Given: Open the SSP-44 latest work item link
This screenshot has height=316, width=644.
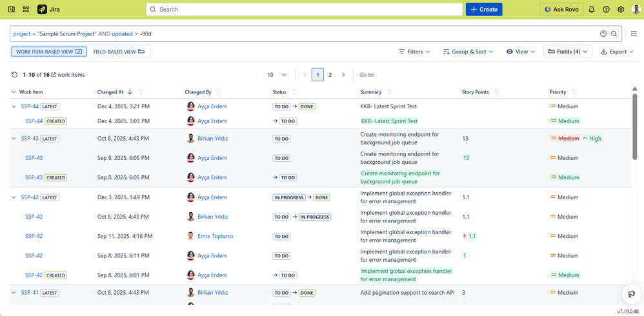Looking at the screenshot, I should pyautogui.click(x=30, y=106).
